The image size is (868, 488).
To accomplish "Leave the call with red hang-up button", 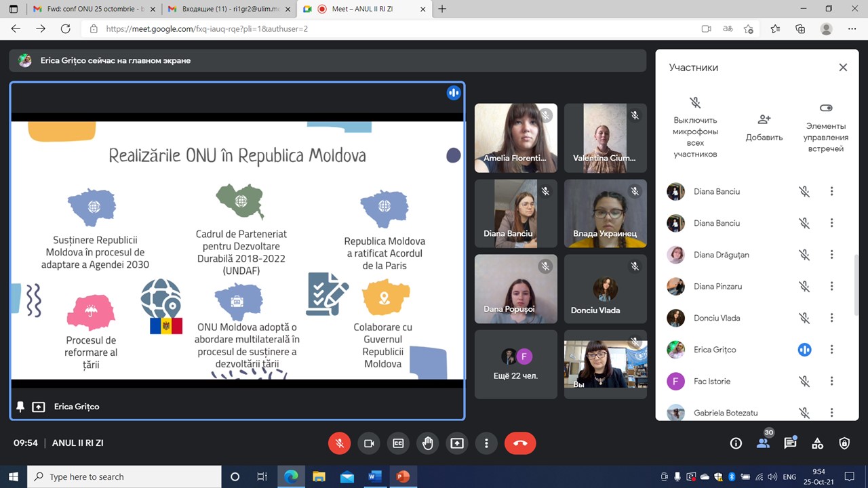I will 520,443.
